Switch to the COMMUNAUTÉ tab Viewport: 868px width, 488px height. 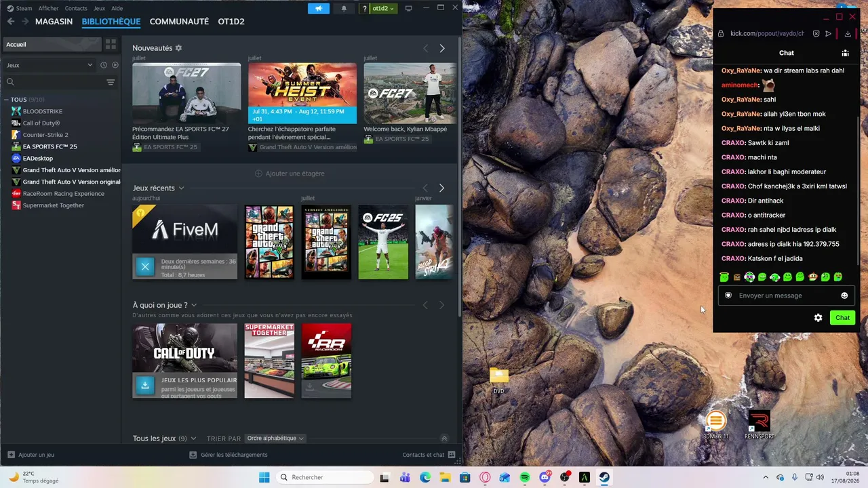point(179,22)
